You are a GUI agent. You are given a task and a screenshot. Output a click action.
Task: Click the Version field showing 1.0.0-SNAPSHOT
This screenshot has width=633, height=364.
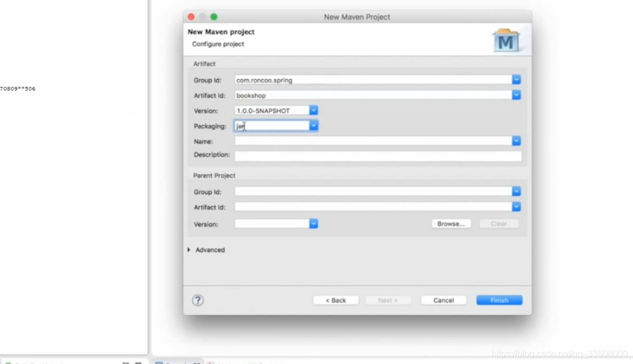pos(272,111)
